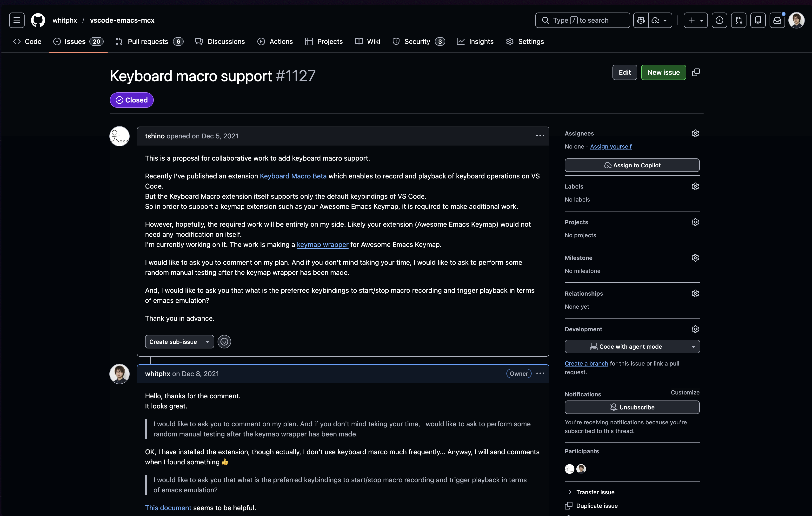Open the global navigation hamburger menu

pyautogui.click(x=17, y=20)
